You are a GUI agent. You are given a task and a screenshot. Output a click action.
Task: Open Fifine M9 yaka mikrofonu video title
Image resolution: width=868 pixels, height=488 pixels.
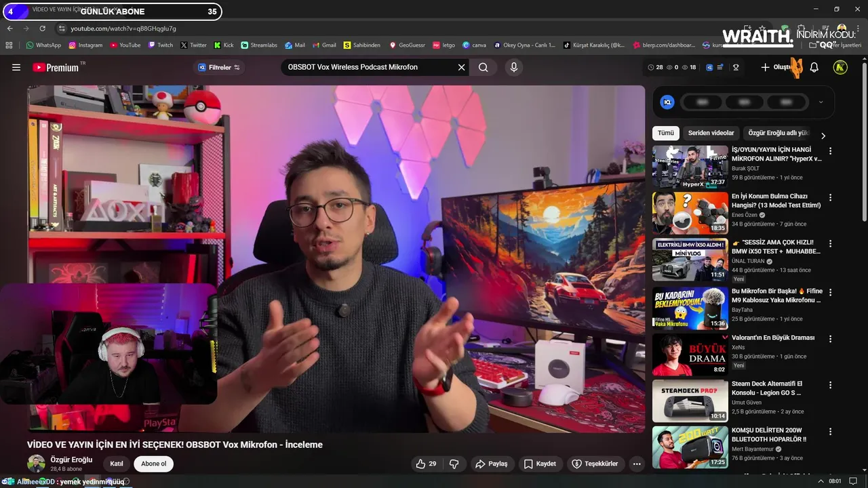pos(776,296)
